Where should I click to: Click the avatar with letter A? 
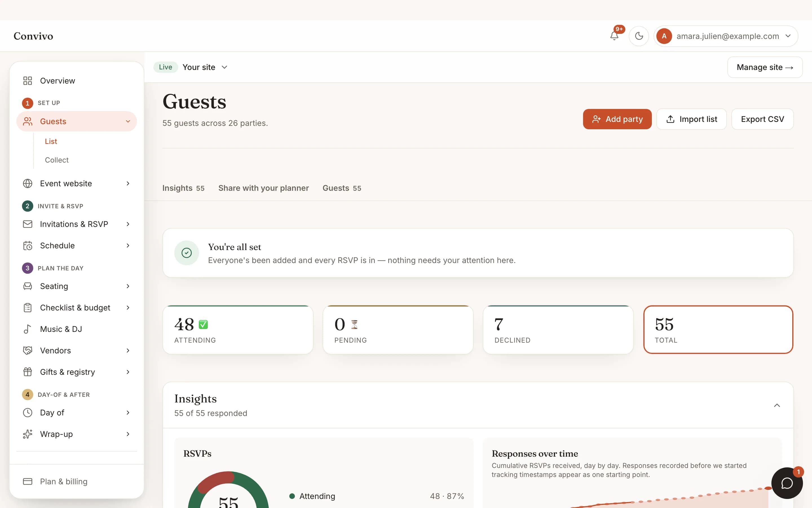click(x=664, y=36)
